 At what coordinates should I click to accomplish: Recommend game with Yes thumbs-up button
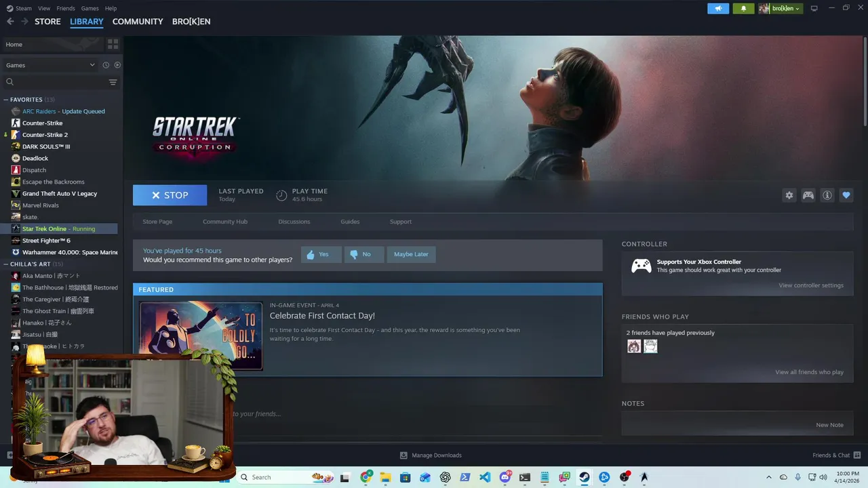coord(321,254)
